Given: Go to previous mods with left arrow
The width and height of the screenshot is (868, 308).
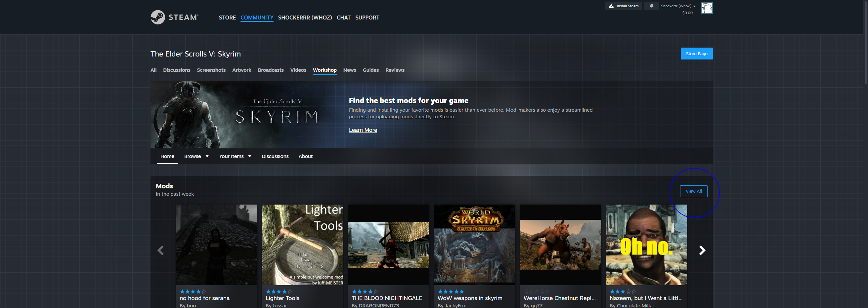Looking at the screenshot, I should point(161,250).
